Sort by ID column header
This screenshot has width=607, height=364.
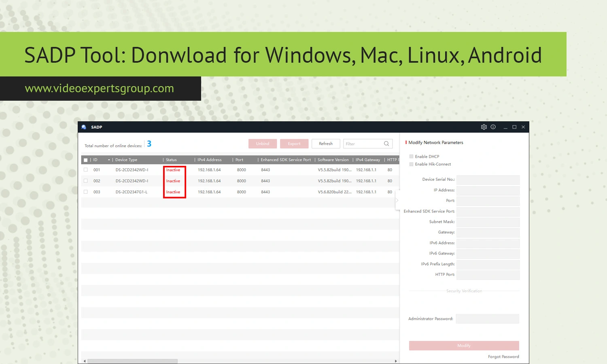95,160
